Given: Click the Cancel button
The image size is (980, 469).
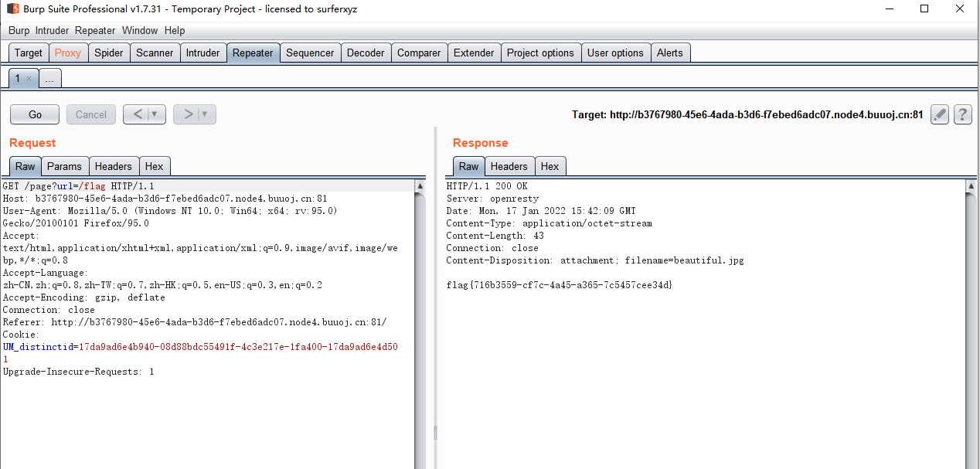Looking at the screenshot, I should pos(91,114).
